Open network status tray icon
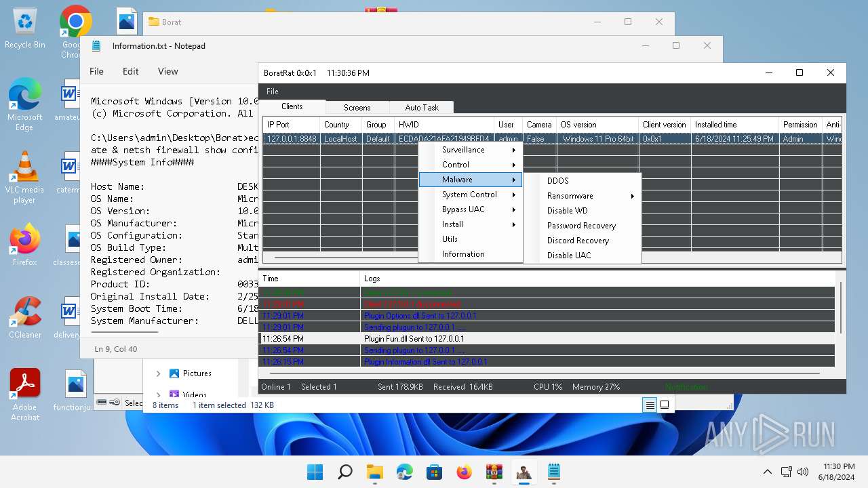 787,472
